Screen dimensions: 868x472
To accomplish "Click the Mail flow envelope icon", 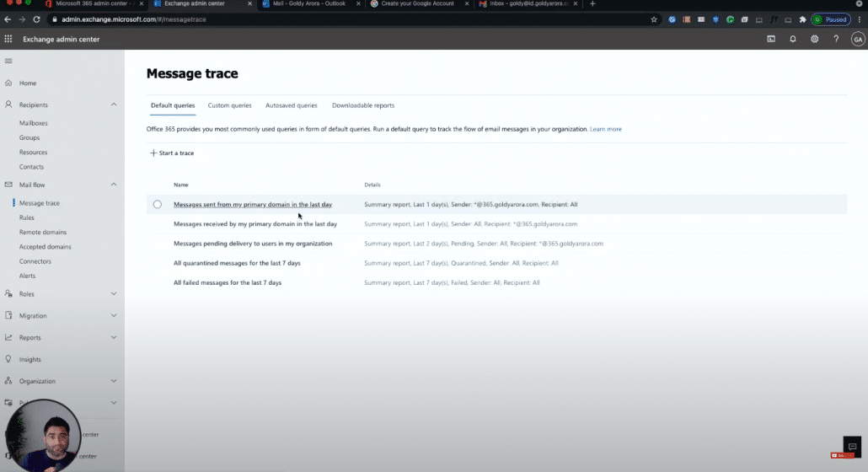I will click(8, 185).
